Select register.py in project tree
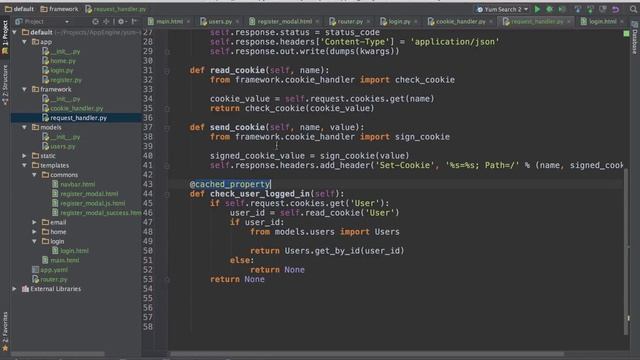The height and width of the screenshot is (360, 640). [66, 80]
